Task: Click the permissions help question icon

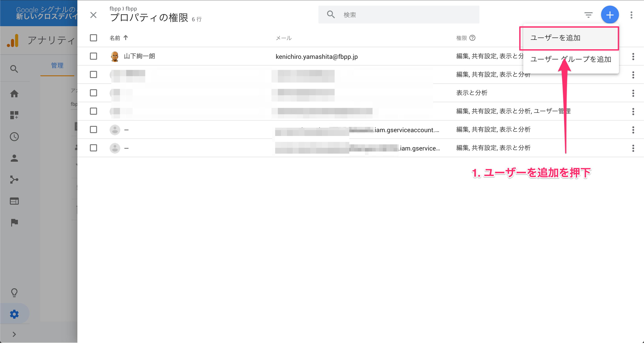Action: tap(472, 38)
